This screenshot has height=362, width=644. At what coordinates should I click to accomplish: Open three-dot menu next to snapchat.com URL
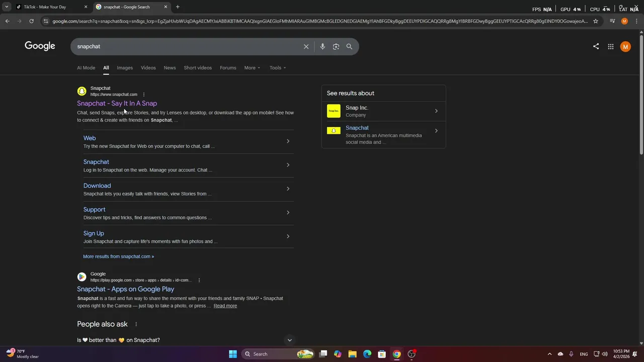[144, 95]
